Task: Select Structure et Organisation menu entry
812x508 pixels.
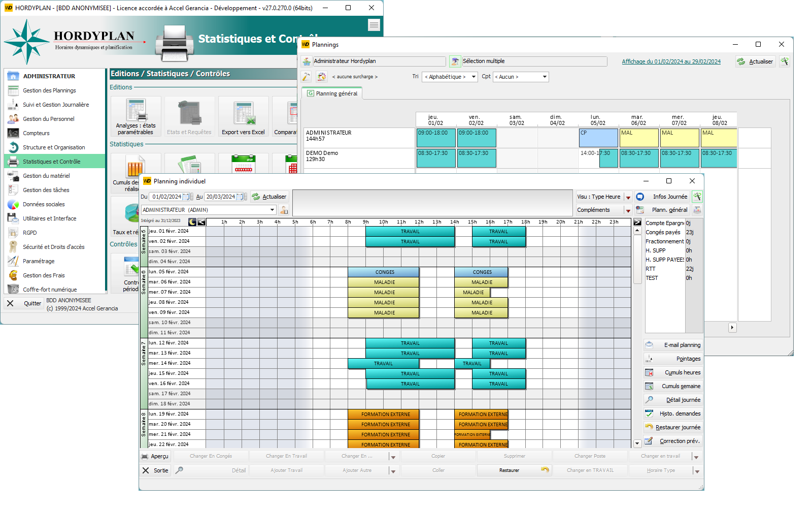Action: [x=54, y=147]
